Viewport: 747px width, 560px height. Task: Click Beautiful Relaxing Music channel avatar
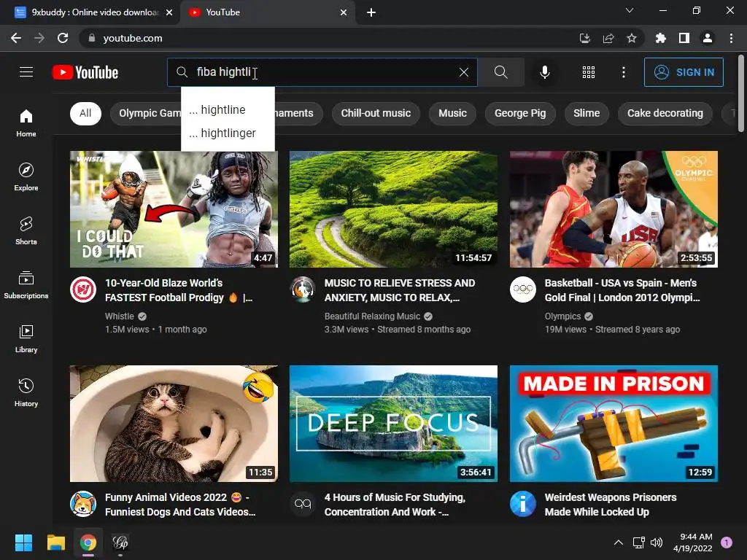pos(303,289)
